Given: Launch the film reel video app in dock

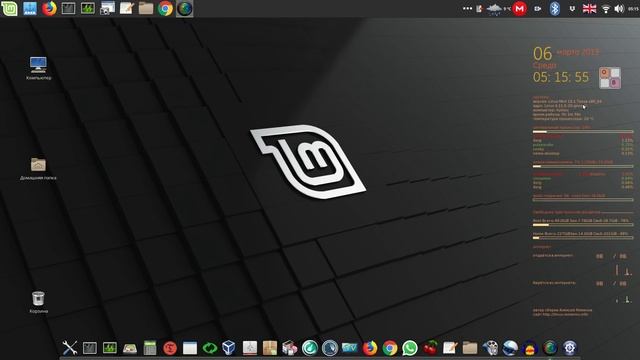Looking at the screenshot, I should click(x=490, y=348).
